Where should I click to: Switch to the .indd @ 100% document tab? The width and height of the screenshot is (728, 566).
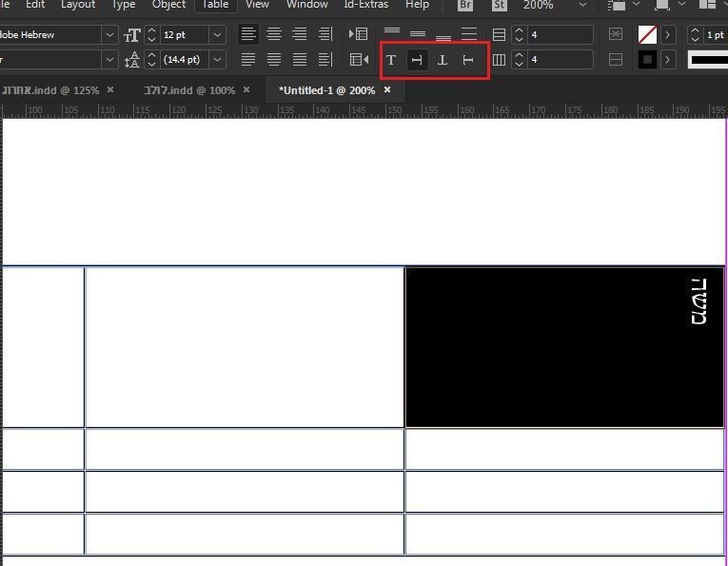pos(189,90)
